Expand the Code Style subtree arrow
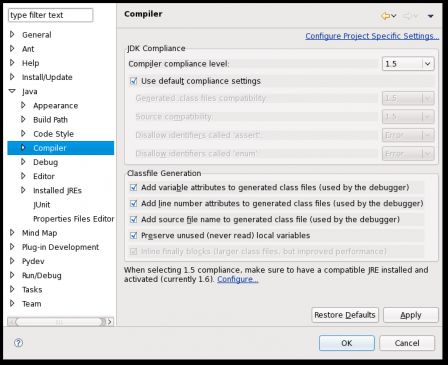 click(x=23, y=134)
